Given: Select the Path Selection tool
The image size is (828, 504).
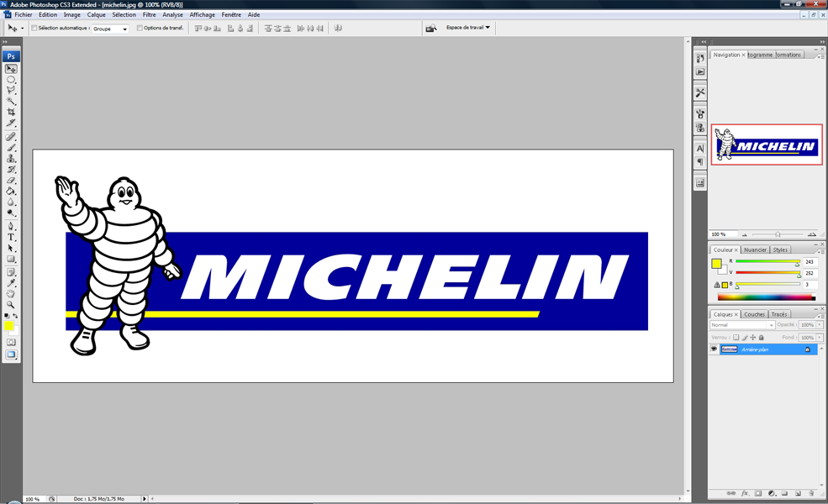Looking at the screenshot, I should [x=11, y=248].
